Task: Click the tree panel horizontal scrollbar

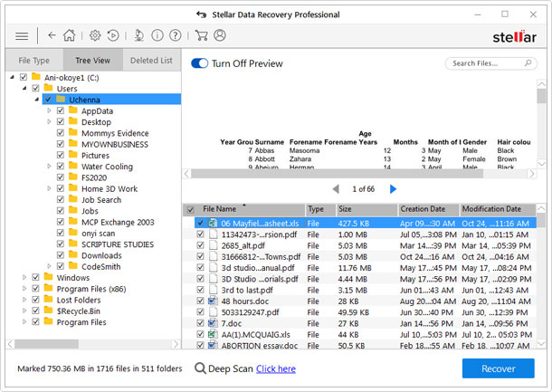Action: tap(46, 344)
